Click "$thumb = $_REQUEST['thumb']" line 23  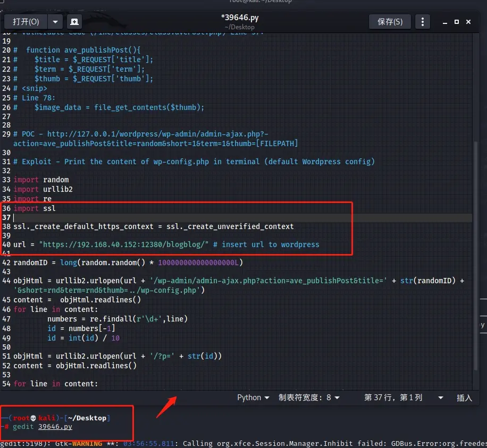(x=94, y=79)
